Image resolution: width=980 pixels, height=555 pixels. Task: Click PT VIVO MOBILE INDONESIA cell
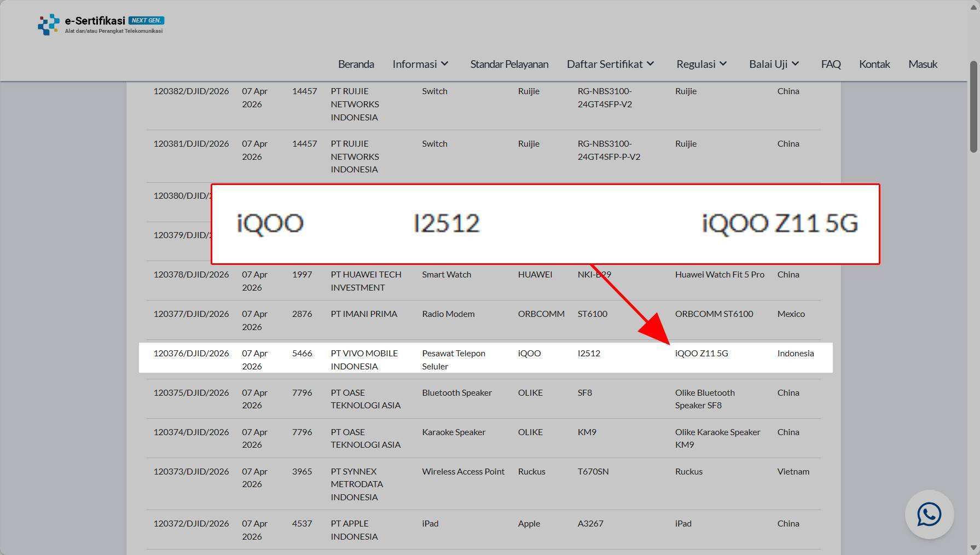364,360
